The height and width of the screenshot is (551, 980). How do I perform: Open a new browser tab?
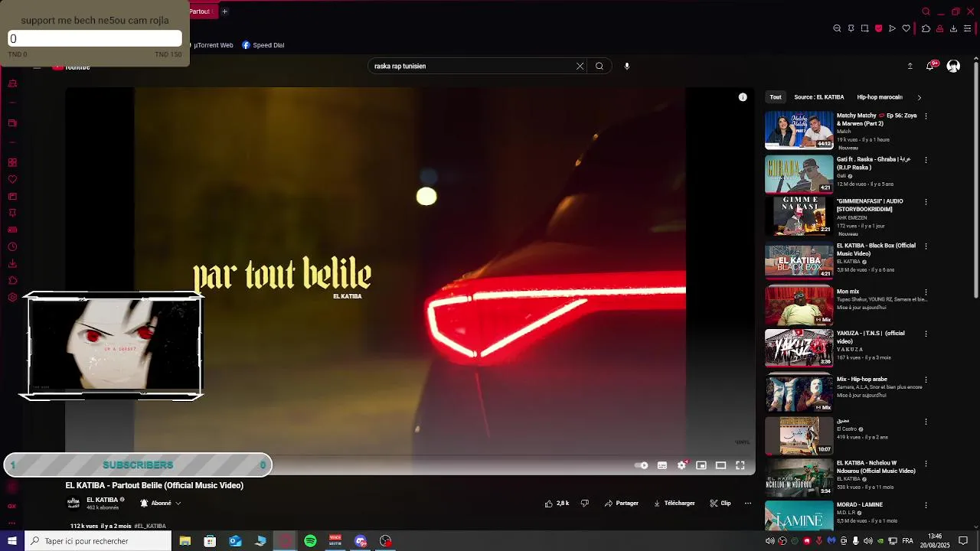click(x=224, y=11)
